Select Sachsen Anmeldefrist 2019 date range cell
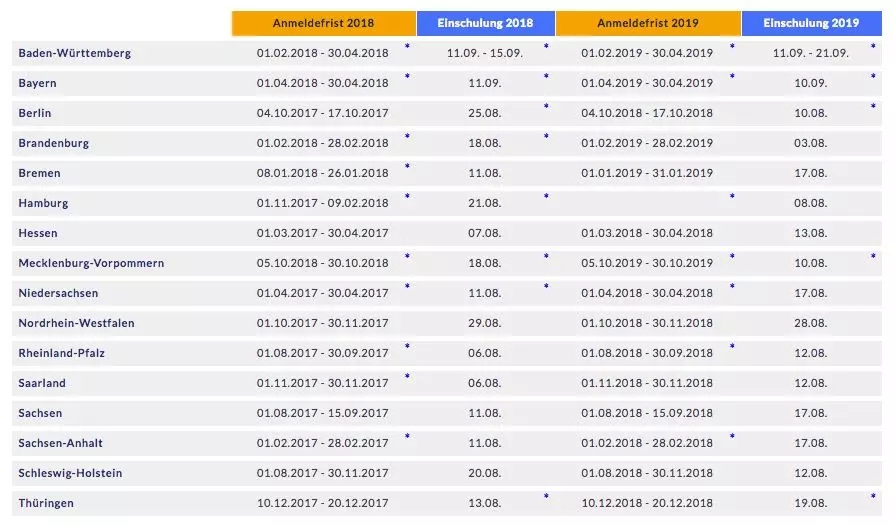Image resolution: width=895 pixels, height=526 pixels. pyautogui.click(x=647, y=413)
